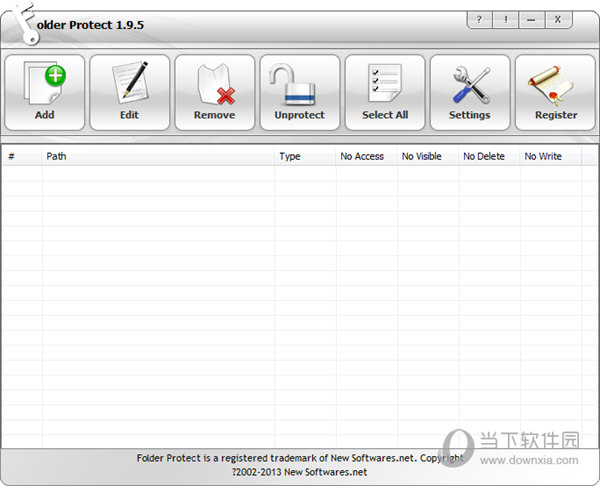This screenshot has width=600, height=486.
Task: Click the No Visible column header
Action: 428,156
